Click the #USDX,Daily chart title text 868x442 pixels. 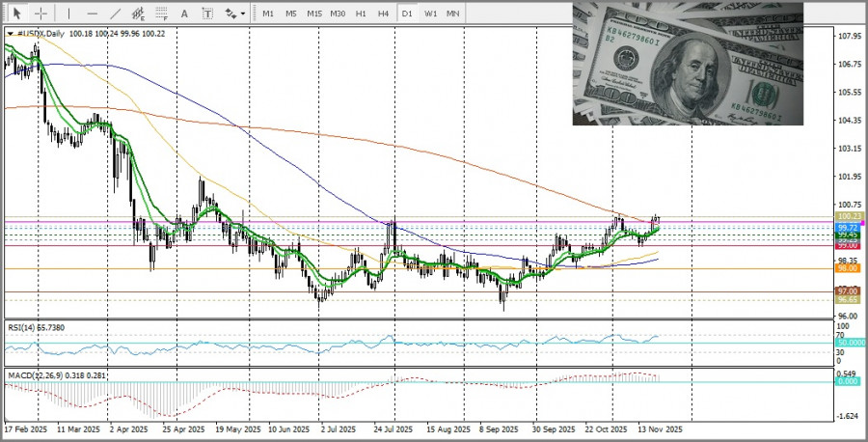click(41, 34)
